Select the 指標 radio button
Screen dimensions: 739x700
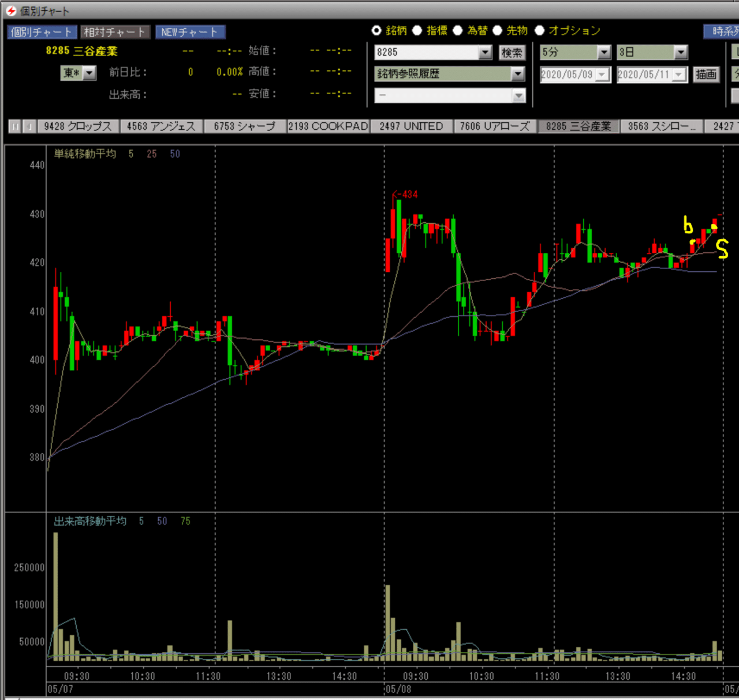[417, 31]
